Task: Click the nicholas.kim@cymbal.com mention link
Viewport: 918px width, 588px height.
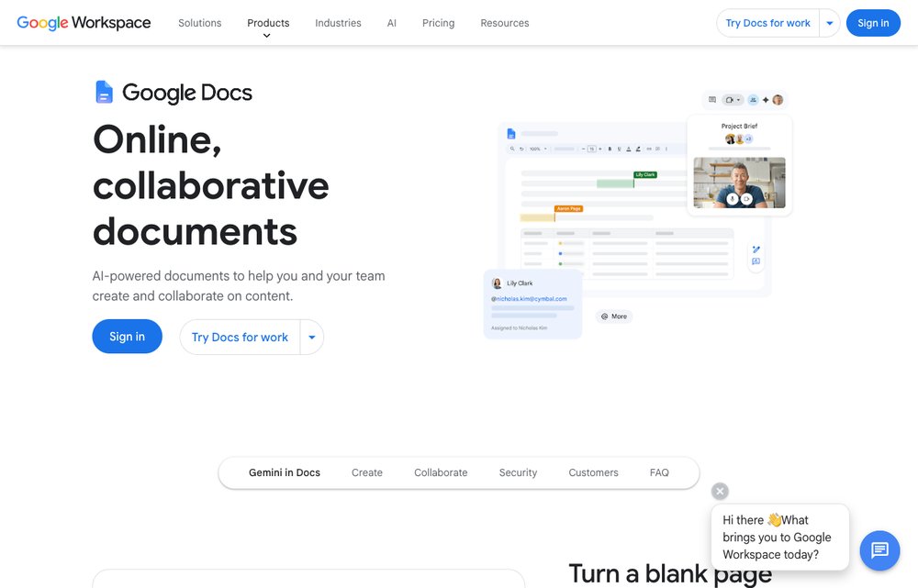Action: pyautogui.click(x=529, y=299)
